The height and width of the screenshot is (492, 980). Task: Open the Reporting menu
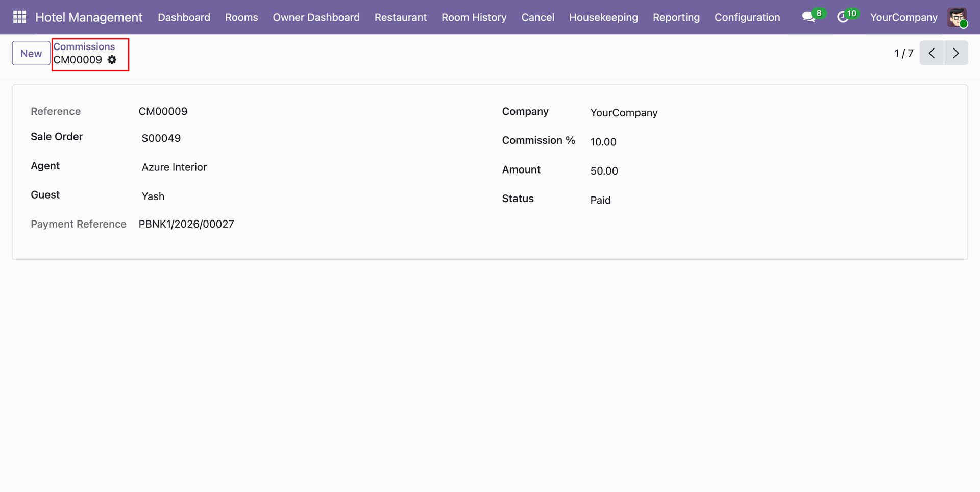coord(676,17)
